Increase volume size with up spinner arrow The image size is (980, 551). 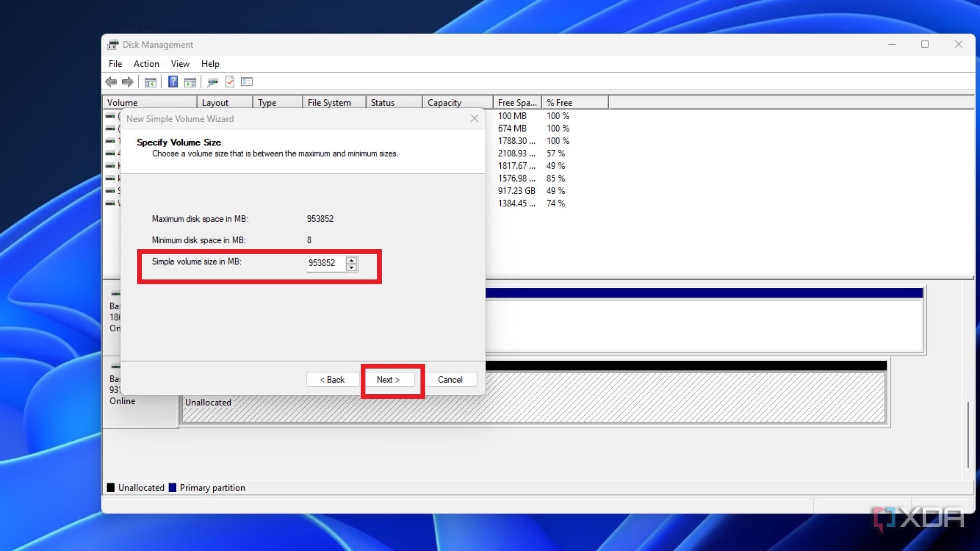click(352, 260)
